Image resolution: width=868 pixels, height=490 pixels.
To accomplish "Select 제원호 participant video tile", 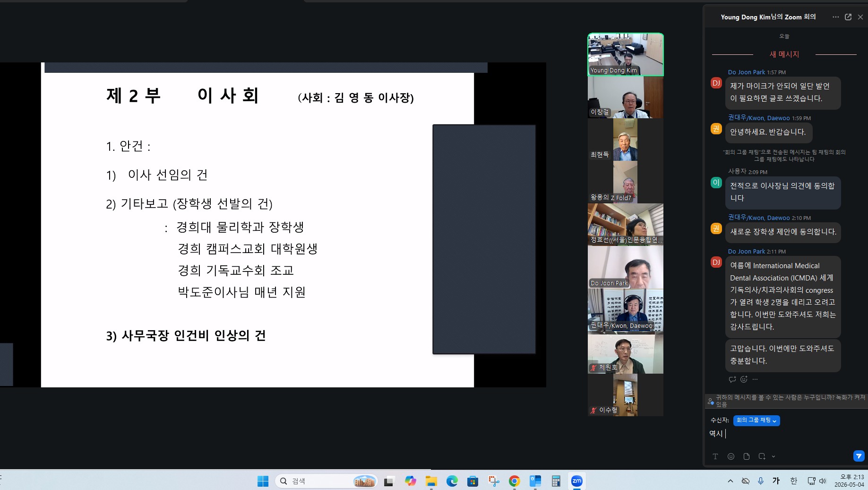I will coord(626,353).
